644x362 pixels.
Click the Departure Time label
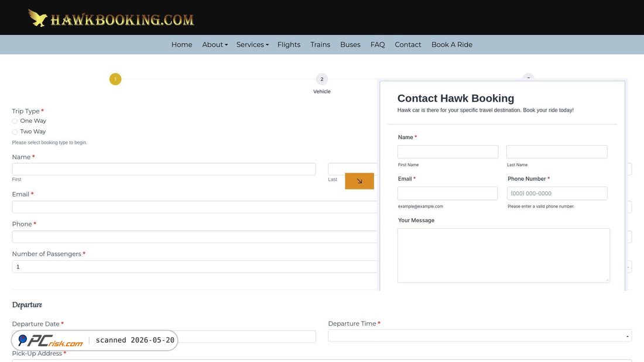pos(352,323)
